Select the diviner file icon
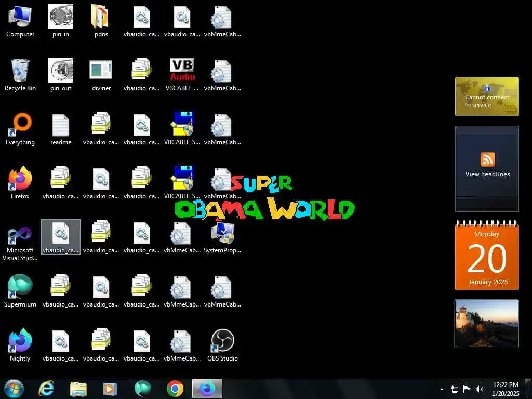Viewport: 532px width, 399px height. click(101, 75)
